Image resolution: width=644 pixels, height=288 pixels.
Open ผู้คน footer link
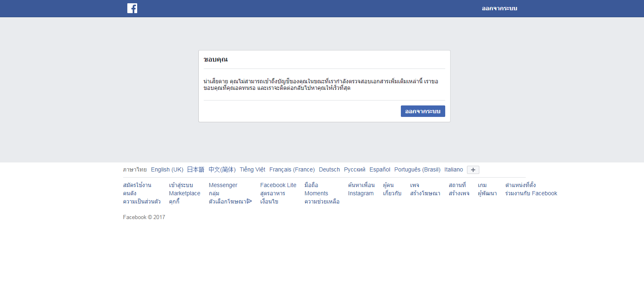388,185
